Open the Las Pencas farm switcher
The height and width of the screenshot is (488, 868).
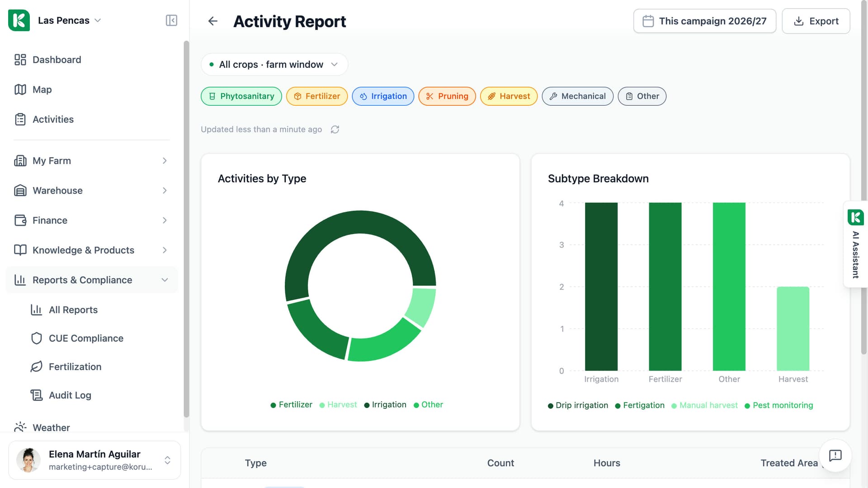69,20
